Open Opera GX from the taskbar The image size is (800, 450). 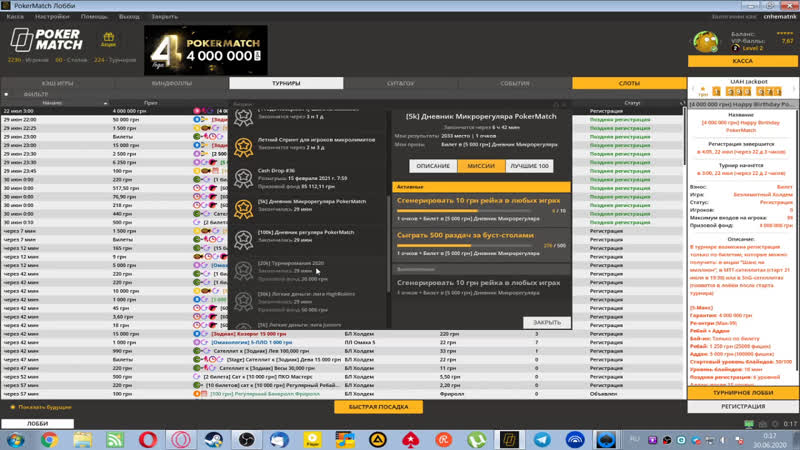[181, 439]
